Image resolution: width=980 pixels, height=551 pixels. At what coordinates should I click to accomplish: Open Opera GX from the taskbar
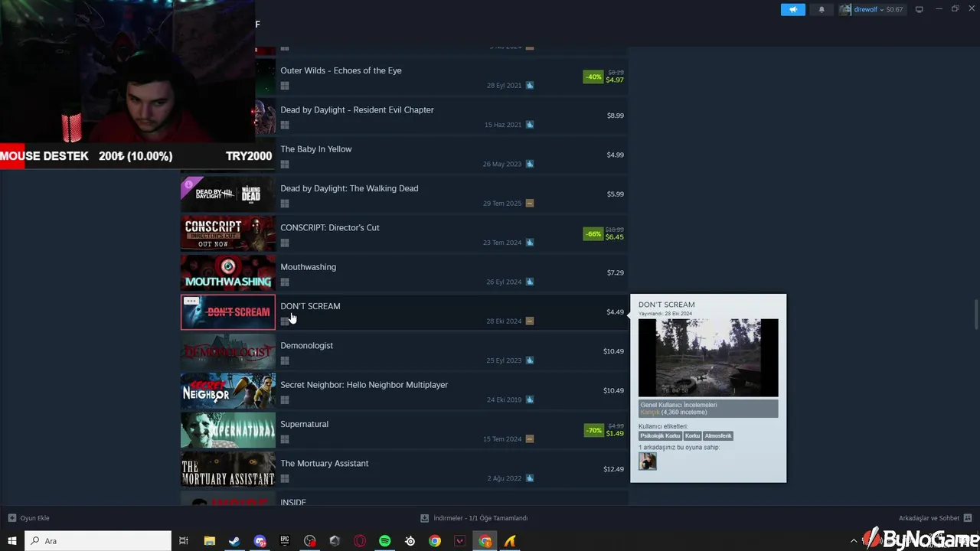click(360, 541)
